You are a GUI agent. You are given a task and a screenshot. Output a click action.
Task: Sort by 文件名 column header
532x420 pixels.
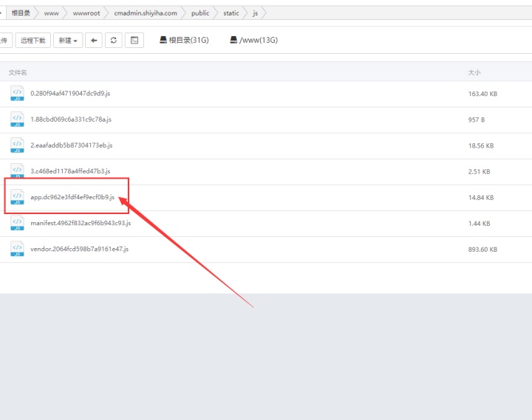(18, 72)
